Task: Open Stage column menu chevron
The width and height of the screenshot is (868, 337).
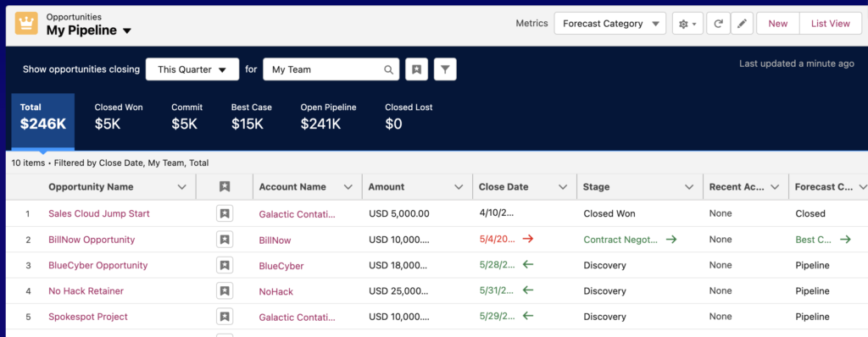Action: point(688,187)
